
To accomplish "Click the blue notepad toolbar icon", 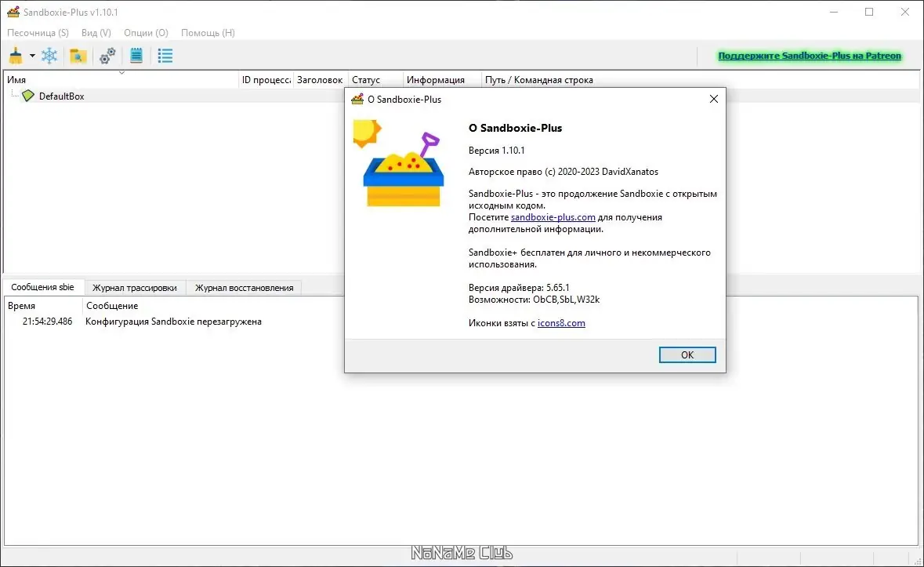I will [x=136, y=56].
